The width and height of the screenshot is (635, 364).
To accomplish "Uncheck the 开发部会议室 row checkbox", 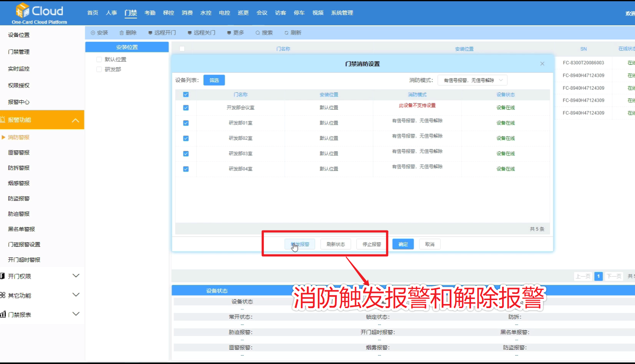I will pyautogui.click(x=186, y=108).
